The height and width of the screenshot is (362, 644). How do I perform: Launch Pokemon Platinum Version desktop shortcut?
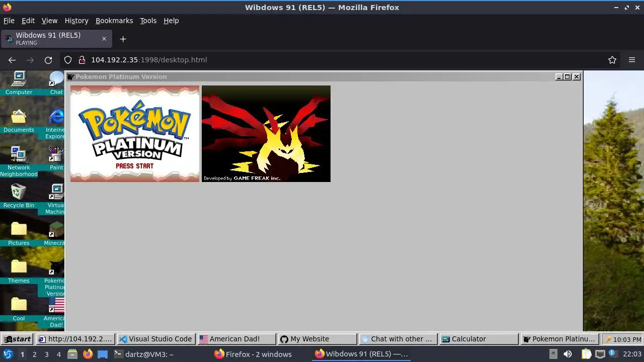(55, 278)
